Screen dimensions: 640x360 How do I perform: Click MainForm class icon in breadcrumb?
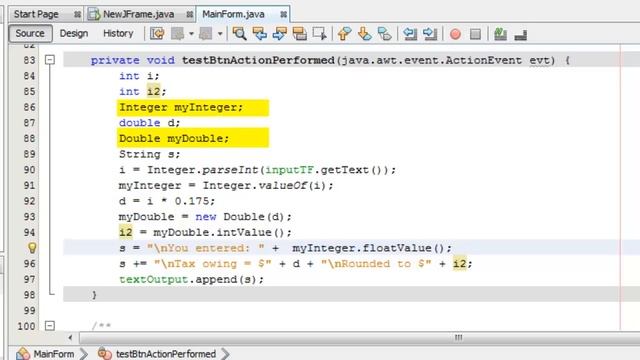23,353
